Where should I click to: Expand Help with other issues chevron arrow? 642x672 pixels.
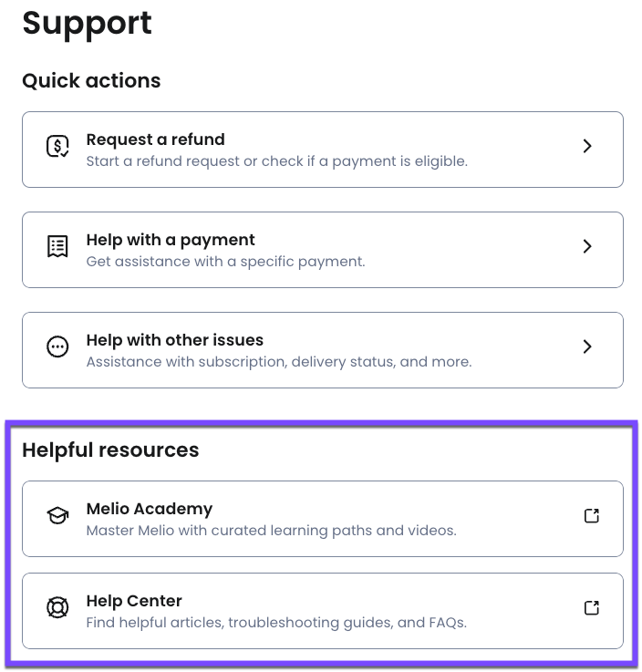pos(587,346)
